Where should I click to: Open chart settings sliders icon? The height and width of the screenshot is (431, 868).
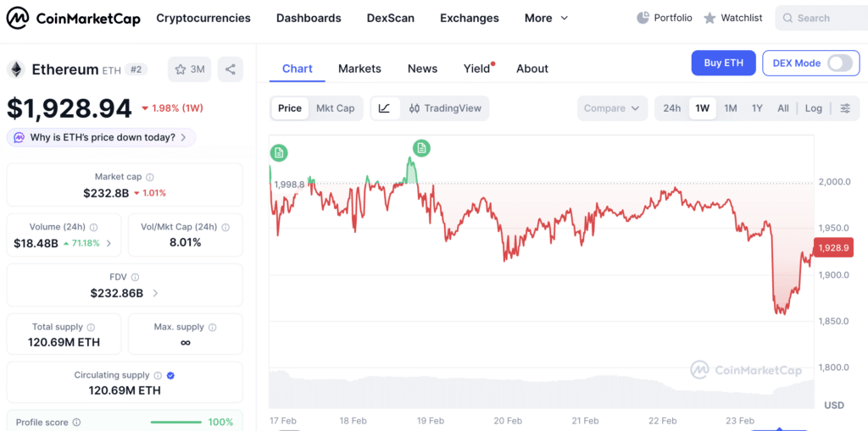[x=845, y=108]
